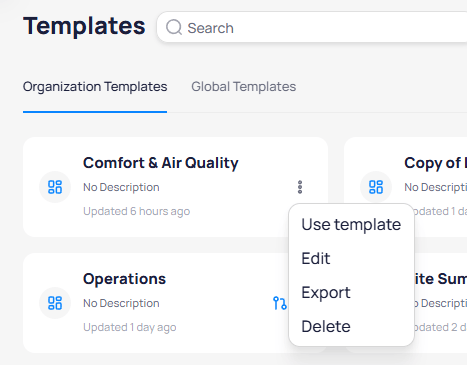Open Comfort & Air Quality three-dot menu

pos(300,187)
